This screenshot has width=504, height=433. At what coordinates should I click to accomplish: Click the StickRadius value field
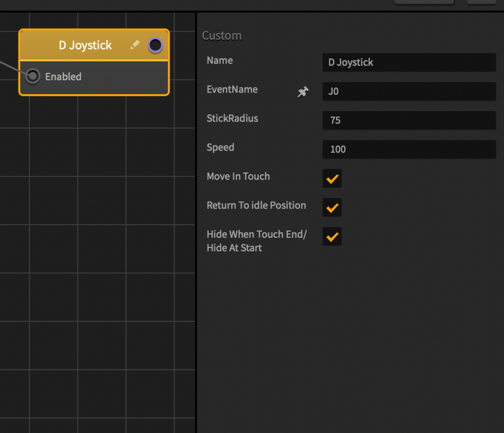(409, 120)
